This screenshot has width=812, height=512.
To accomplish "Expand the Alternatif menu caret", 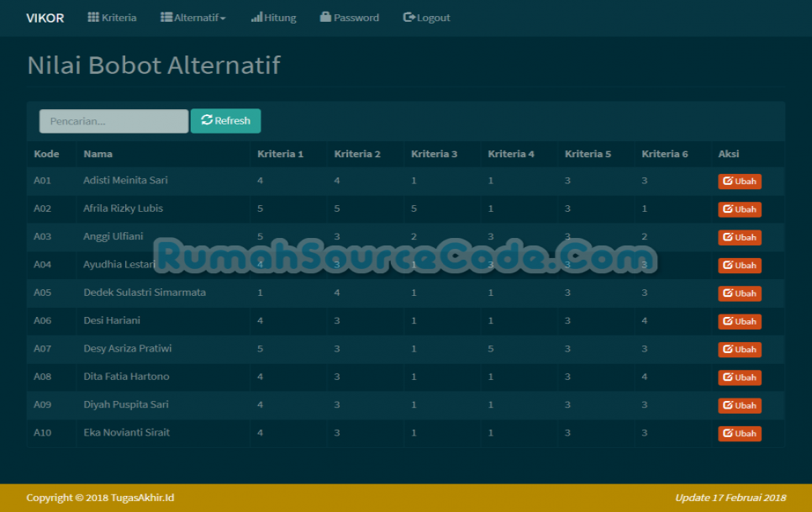I will coord(222,17).
